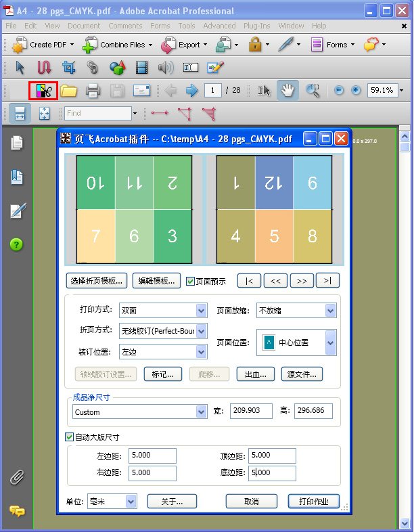This screenshot has width=414, height=532.
Task: Click the 关于... button
Action: click(172, 501)
